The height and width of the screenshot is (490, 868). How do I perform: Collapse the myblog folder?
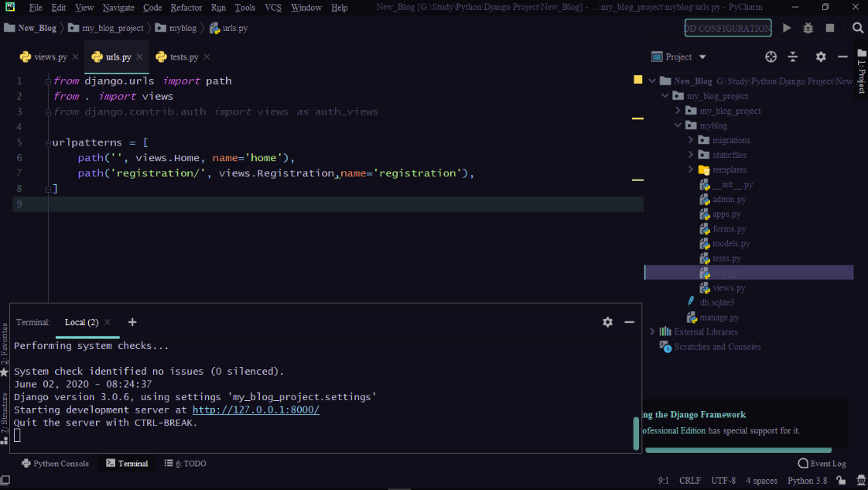click(x=678, y=125)
